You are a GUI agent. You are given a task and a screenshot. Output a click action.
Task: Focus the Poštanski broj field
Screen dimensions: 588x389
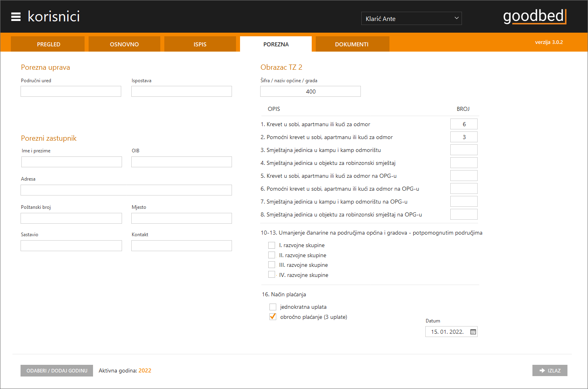71,218
